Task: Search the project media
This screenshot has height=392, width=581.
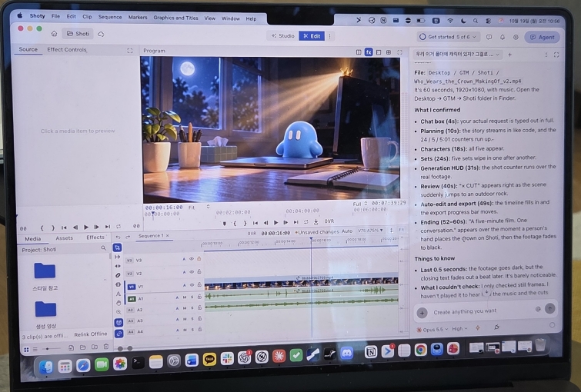Action: point(103,248)
